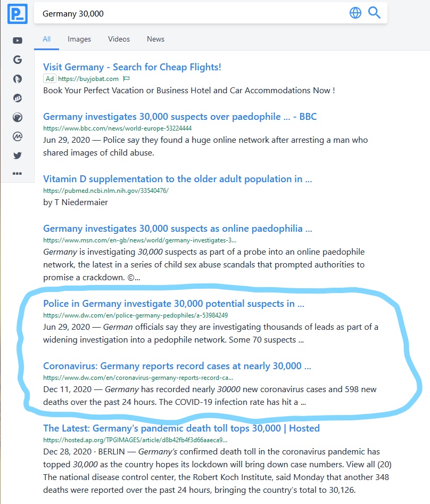Image resolution: width=430 pixels, height=504 pixels.
Task: Click the search box containing Germany 30,000
Action: [x=186, y=13]
